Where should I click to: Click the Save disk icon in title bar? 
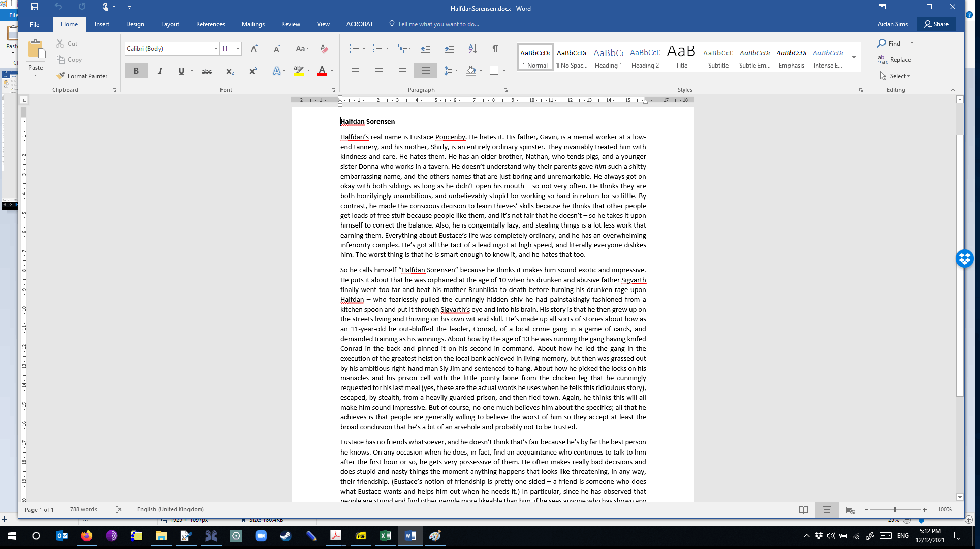[x=35, y=7]
